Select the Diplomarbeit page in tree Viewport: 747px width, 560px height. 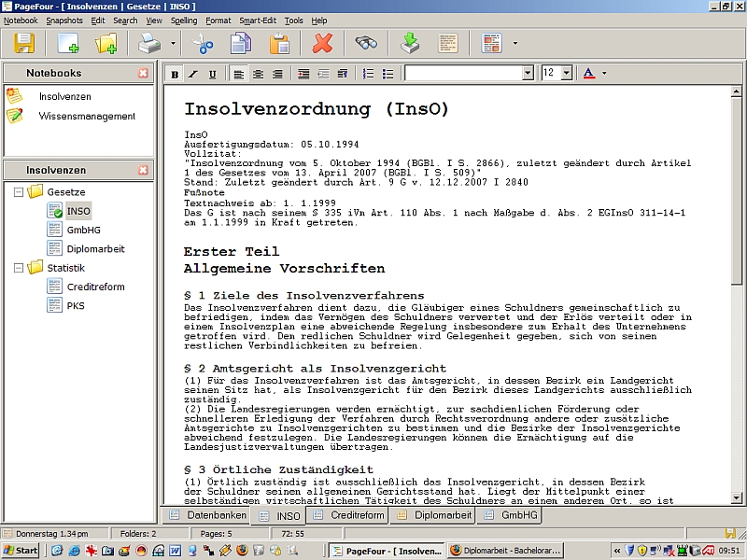point(95,249)
